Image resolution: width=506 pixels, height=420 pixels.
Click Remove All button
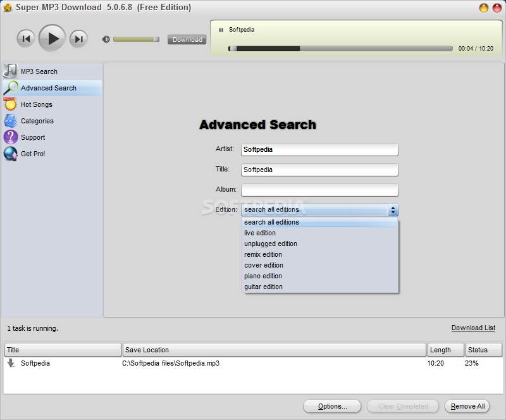tap(467, 406)
